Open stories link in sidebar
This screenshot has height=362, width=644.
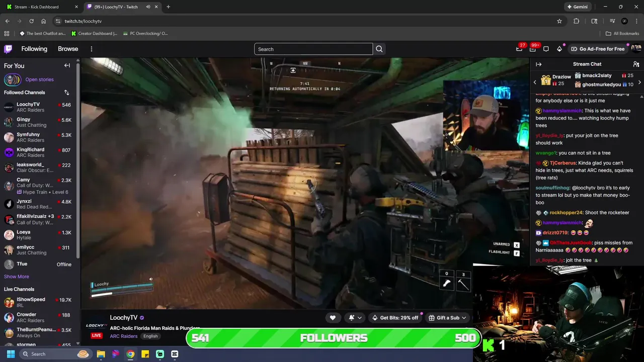pyautogui.click(x=39, y=79)
